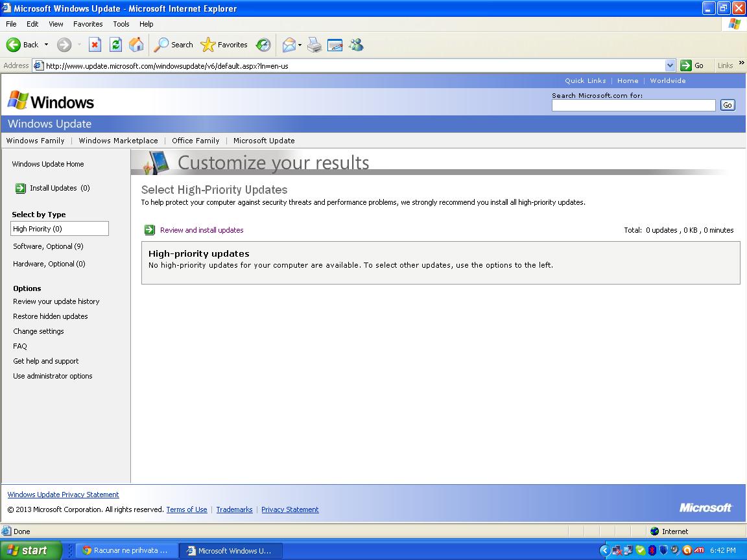Open Trademarks link
The height and width of the screenshot is (560, 747).
(x=234, y=509)
